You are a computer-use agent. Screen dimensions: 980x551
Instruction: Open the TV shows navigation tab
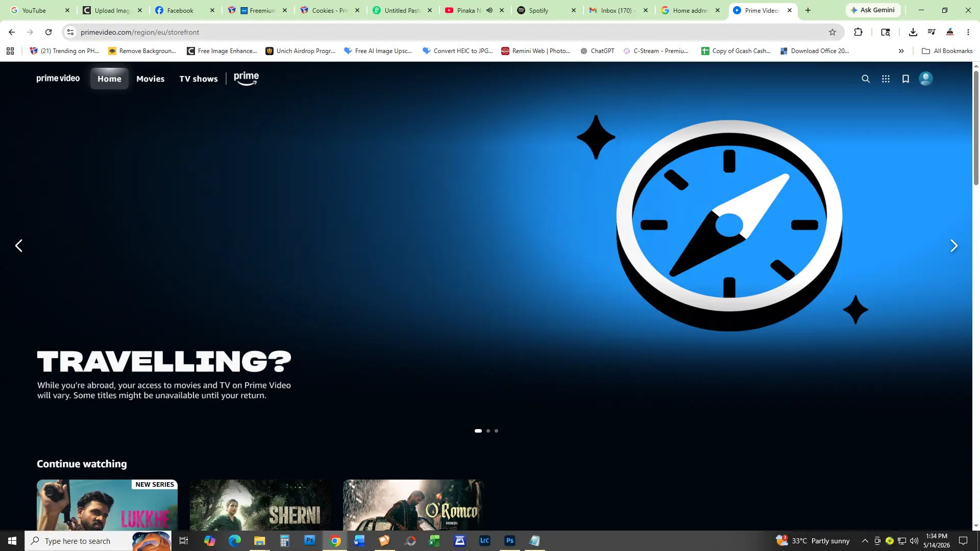199,79
